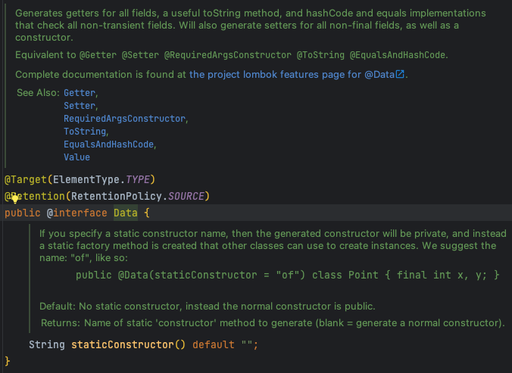Navigate to the ToString reference
Screen dimensions: 512x373
coord(85,131)
